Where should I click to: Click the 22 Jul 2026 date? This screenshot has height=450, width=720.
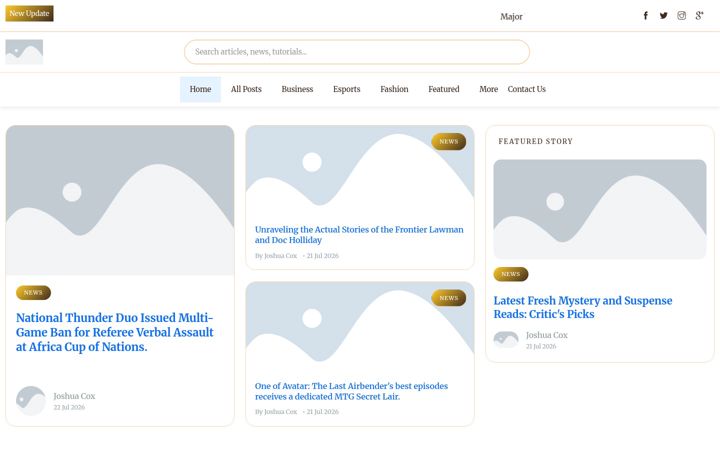pos(69,407)
